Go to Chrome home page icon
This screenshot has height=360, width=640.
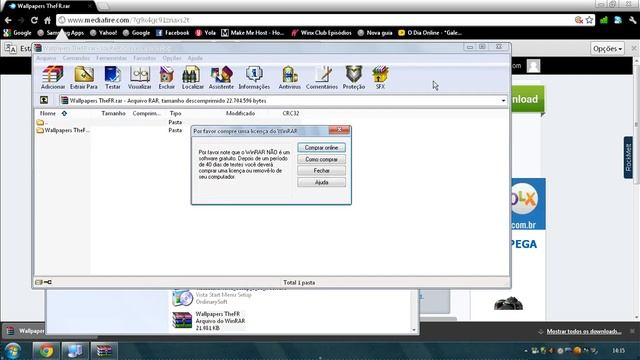(x=47, y=20)
